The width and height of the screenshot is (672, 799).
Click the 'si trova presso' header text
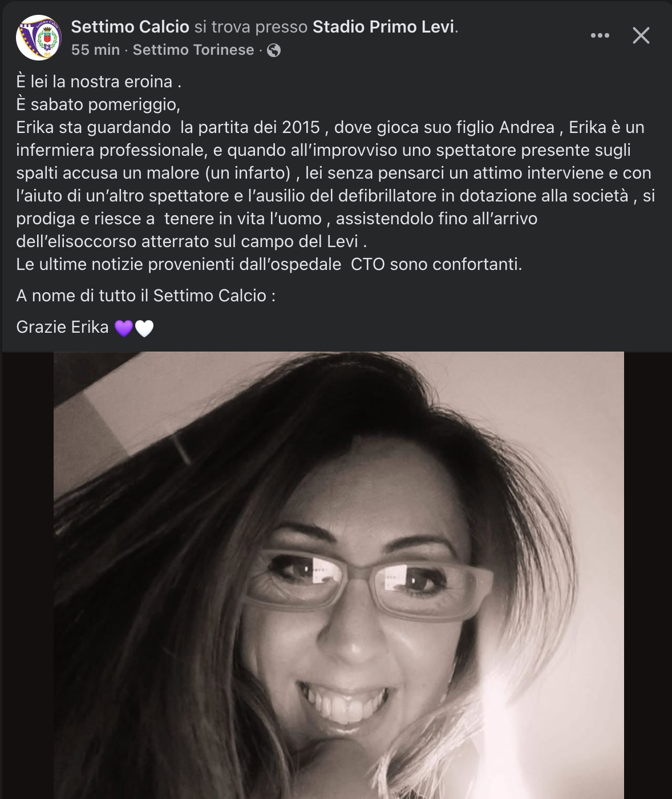pos(251,27)
